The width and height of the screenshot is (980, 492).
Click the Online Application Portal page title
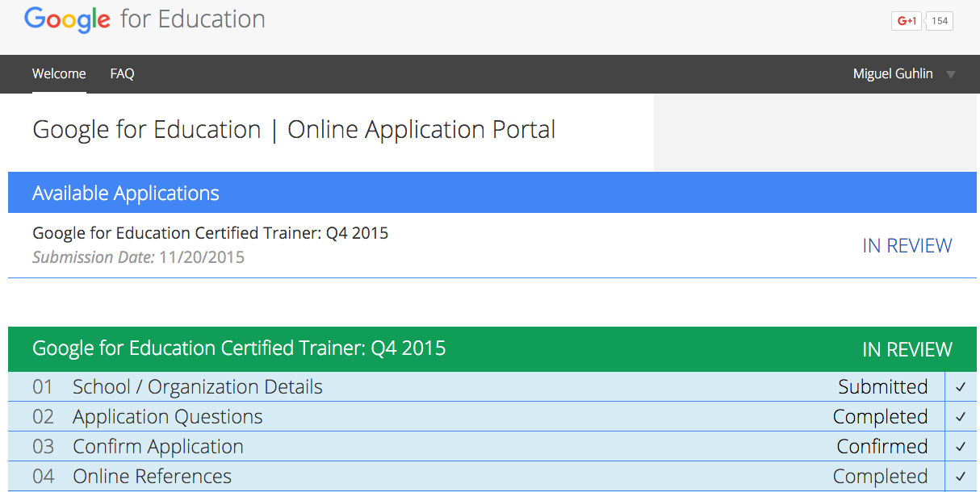(x=294, y=130)
